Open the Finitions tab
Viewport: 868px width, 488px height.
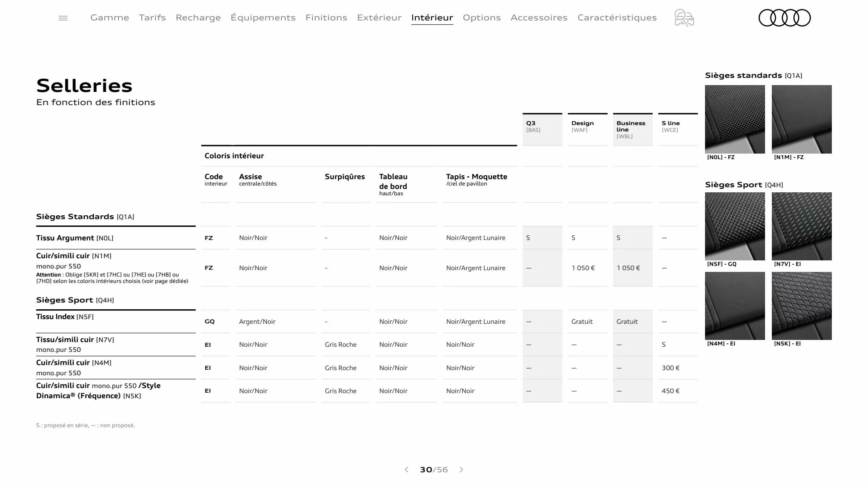point(326,17)
